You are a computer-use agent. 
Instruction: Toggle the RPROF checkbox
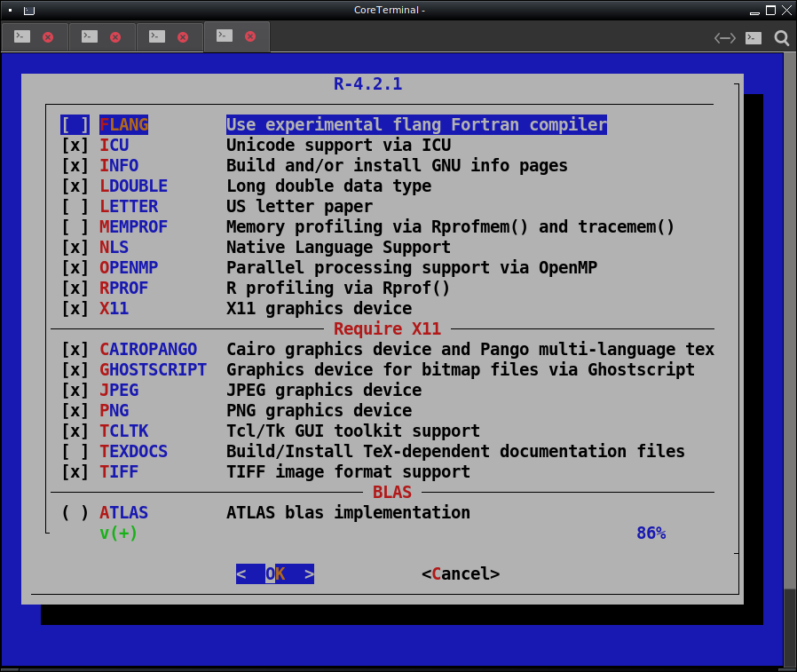[75, 289]
